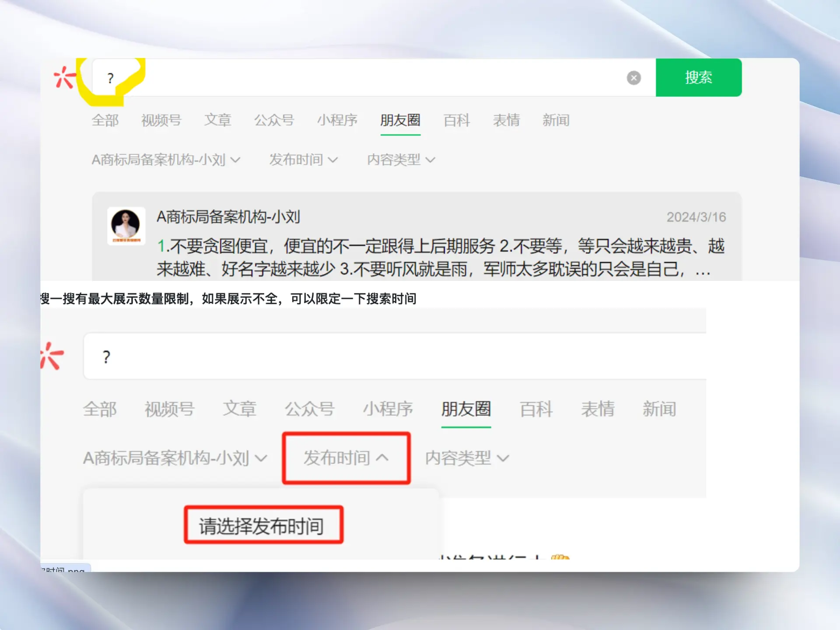Open the 视频号 tab in top bar
The height and width of the screenshot is (630, 840).
click(x=161, y=120)
